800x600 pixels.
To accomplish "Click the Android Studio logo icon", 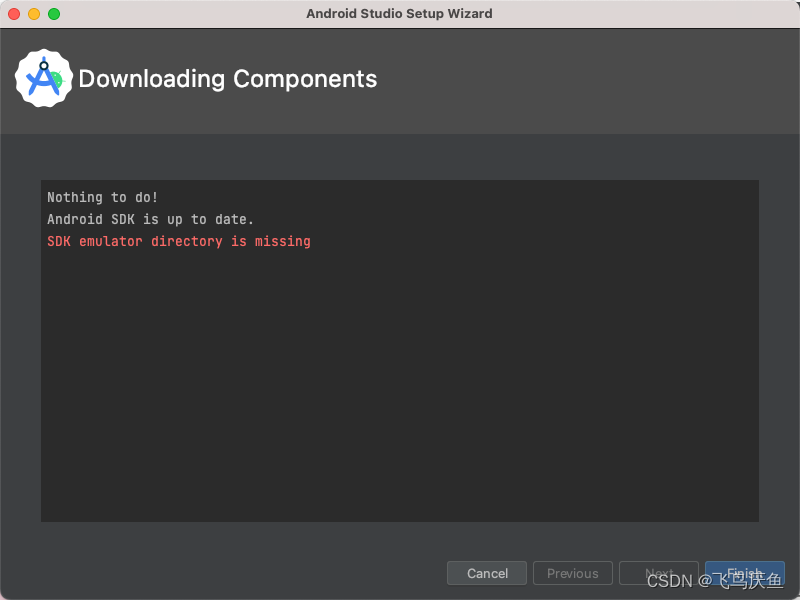I will click(x=44, y=79).
